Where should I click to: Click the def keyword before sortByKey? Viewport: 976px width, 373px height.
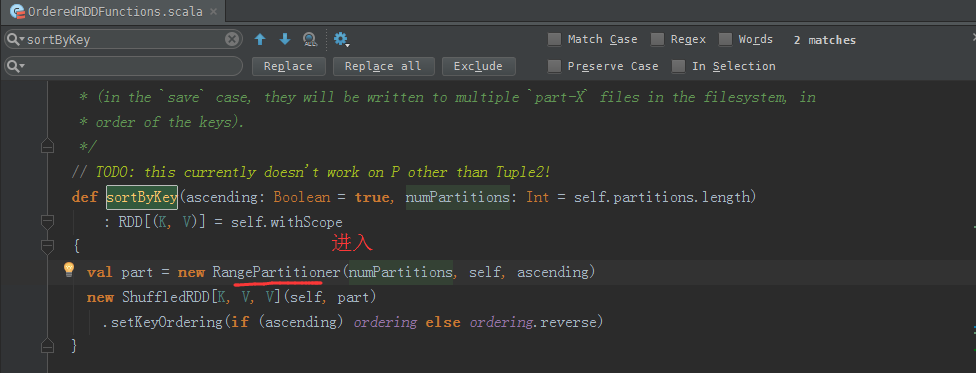(85, 197)
